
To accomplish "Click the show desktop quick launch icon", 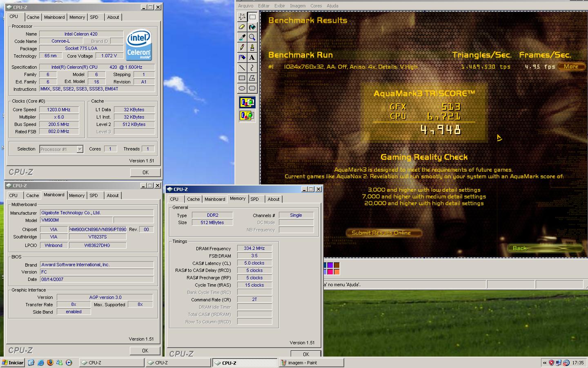I will (31, 363).
